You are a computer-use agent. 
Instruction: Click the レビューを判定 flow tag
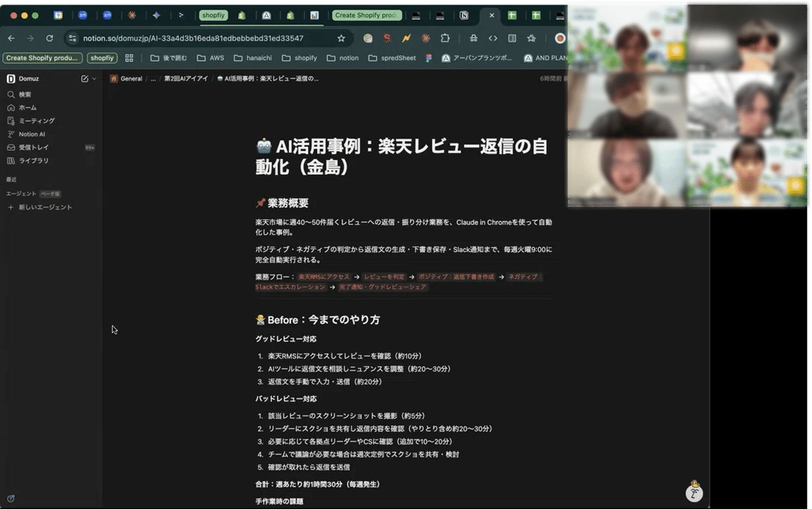tap(384, 277)
